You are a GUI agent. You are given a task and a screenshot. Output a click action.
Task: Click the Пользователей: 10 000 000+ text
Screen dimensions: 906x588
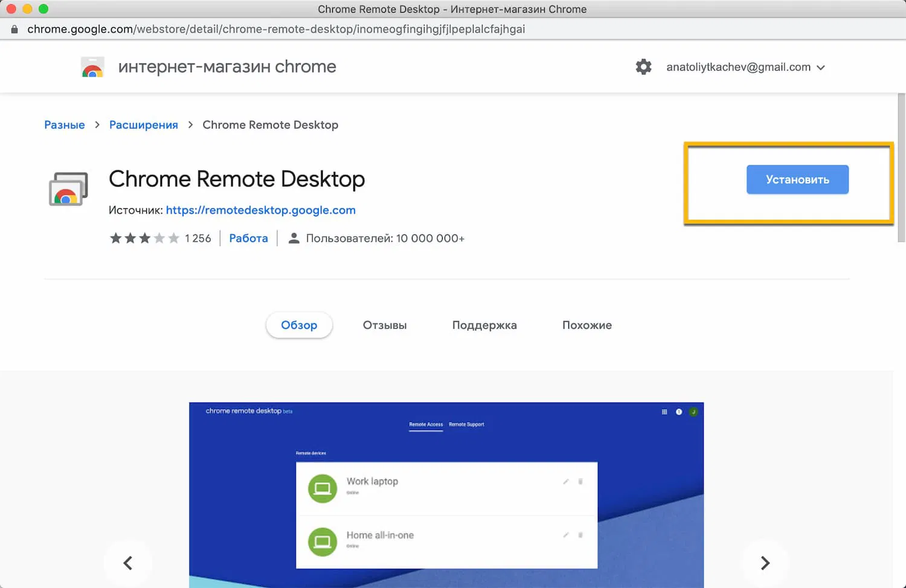pyautogui.click(x=385, y=238)
